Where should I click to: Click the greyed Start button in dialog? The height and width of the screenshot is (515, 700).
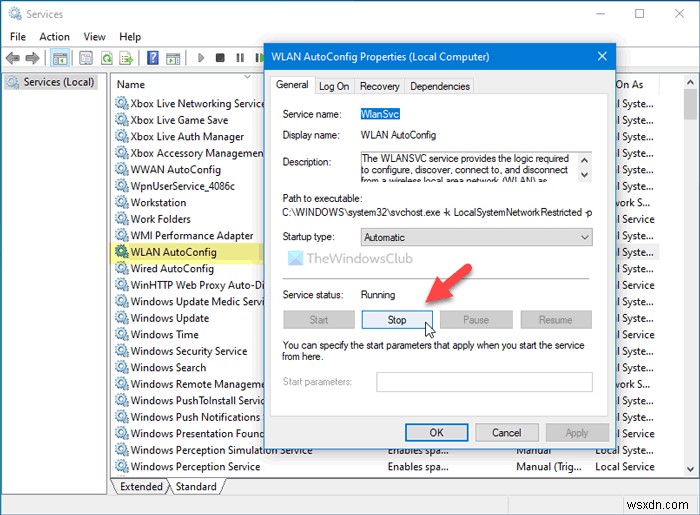[319, 320]
